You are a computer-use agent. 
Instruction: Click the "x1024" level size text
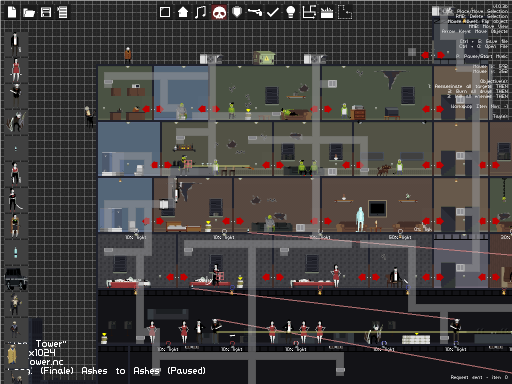42,353
